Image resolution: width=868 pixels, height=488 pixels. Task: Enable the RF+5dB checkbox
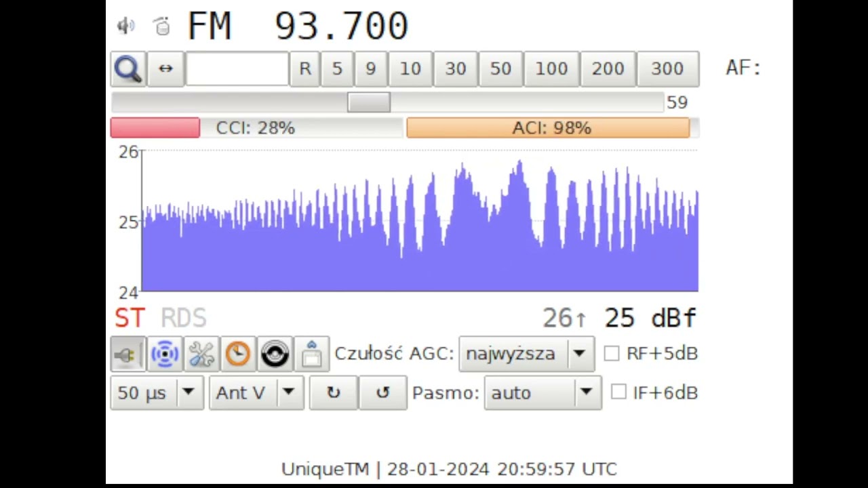pyautogui.click(x=611, y=353)
